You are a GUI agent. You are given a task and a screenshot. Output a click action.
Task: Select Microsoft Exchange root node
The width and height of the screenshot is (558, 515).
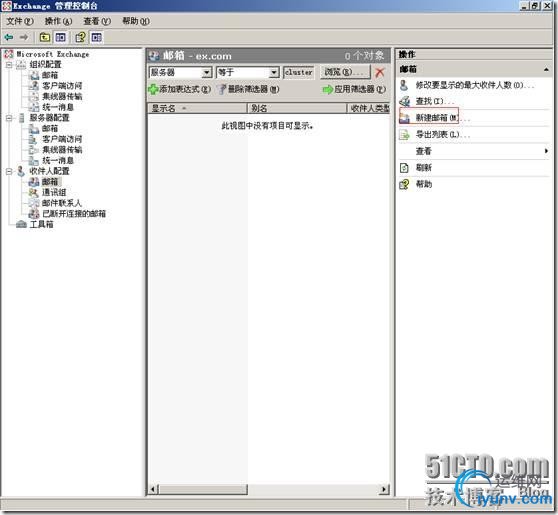pyautogui.click(x=53, y=54)
